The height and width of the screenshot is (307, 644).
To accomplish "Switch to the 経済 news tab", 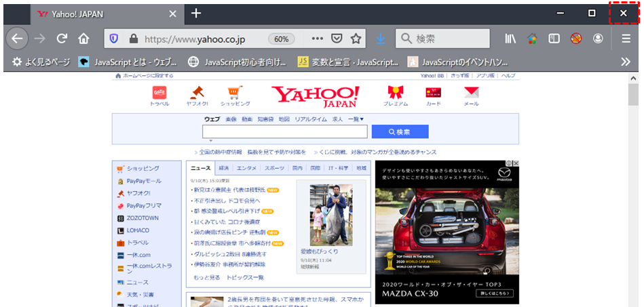I will pos(224,168).
